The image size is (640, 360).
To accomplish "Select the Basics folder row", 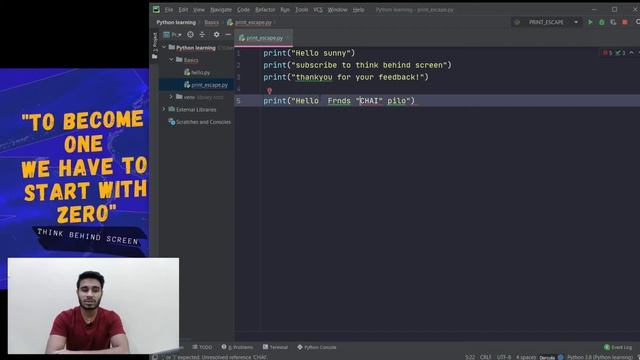I will click(197, 60).
